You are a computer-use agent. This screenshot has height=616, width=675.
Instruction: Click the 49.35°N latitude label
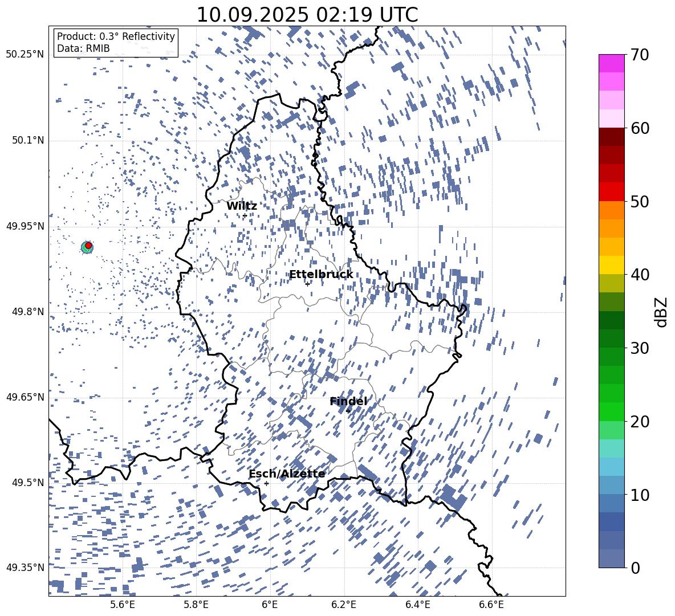coord(25,568)
